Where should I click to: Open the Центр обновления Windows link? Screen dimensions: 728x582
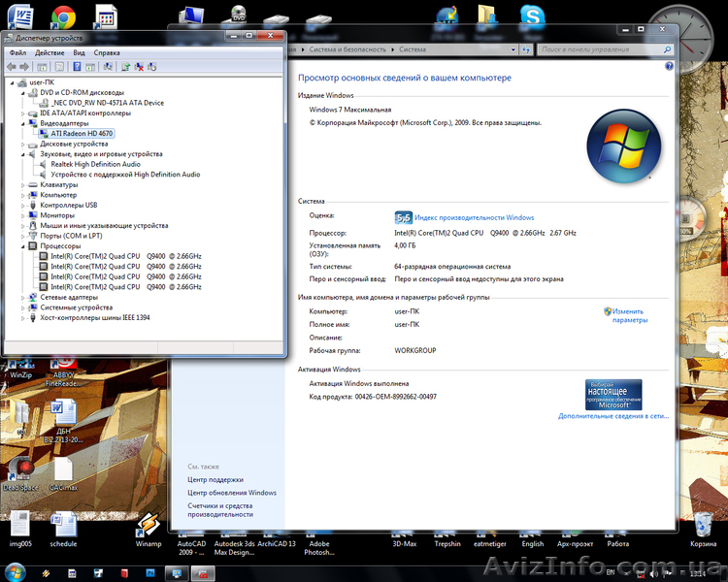[232, 493]
